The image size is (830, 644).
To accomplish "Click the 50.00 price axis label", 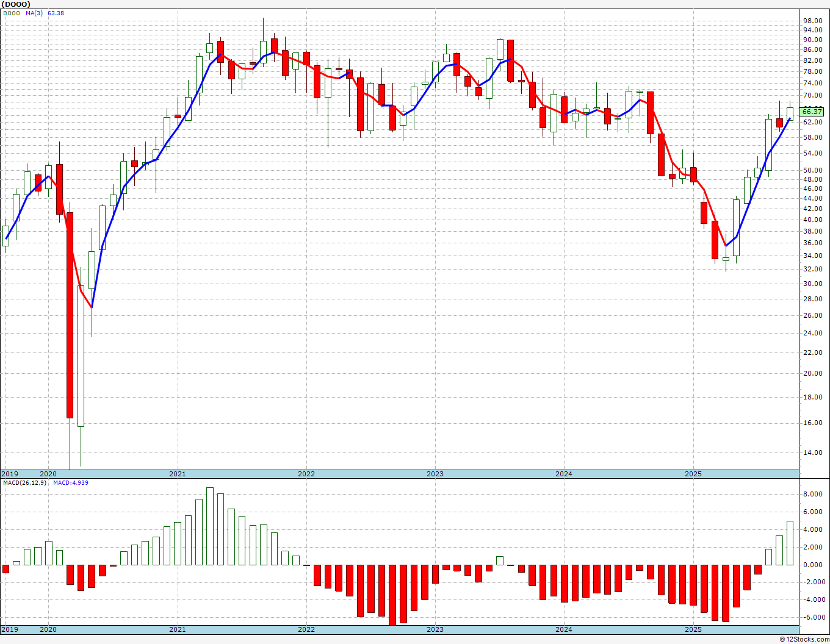I will pos(812,170).
